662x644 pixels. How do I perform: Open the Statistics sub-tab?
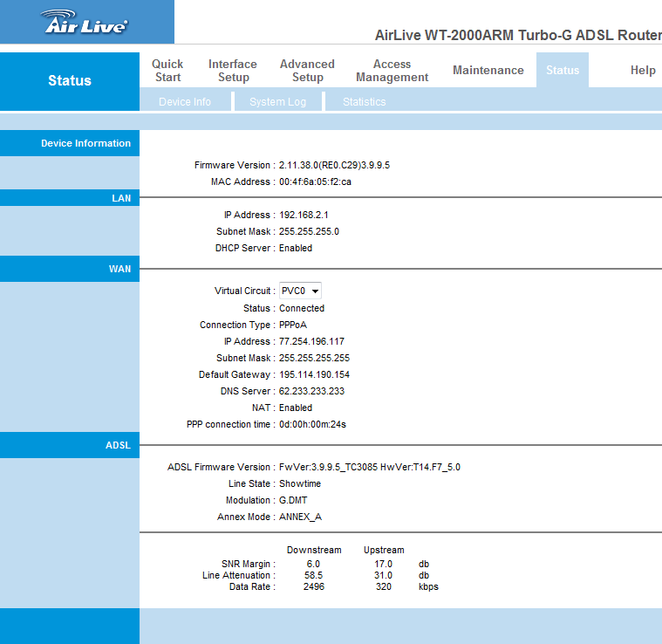(x=364, y=102)
